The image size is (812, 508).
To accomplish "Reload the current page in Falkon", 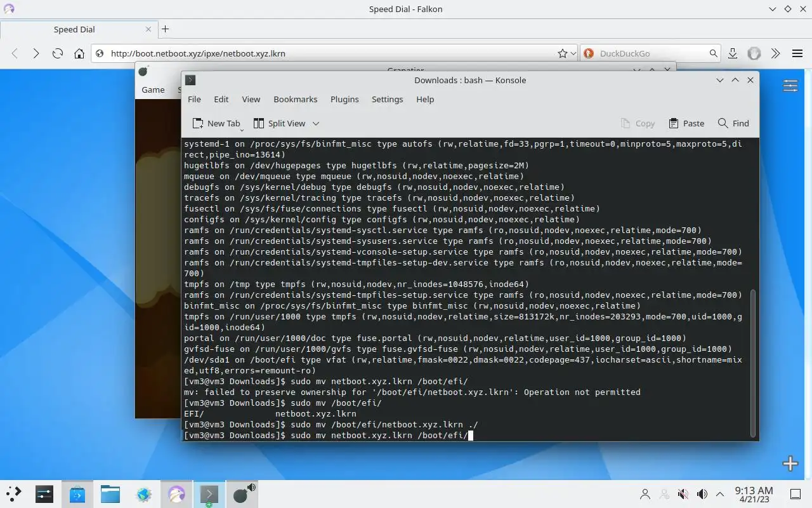I will [58, 53].
